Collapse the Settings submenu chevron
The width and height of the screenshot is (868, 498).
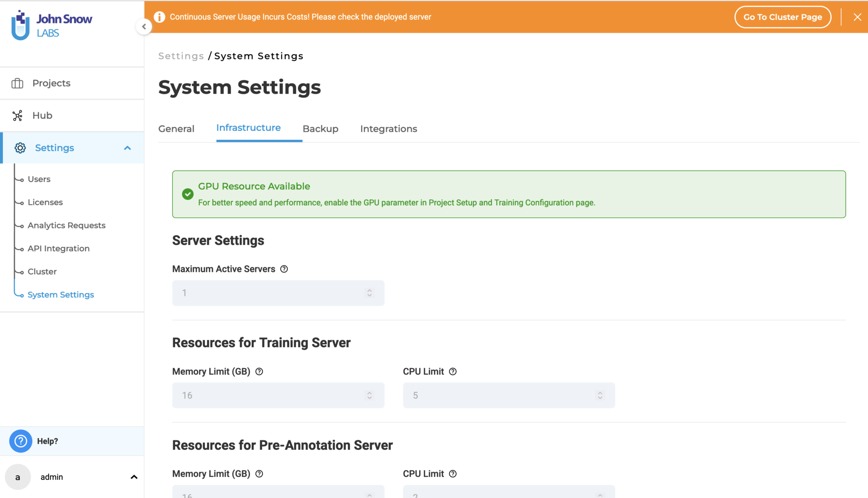127,148
